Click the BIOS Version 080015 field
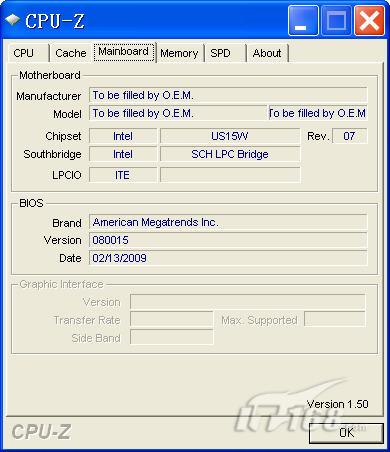390x452 pixels. pyautogui.click(x=228, y=240)
